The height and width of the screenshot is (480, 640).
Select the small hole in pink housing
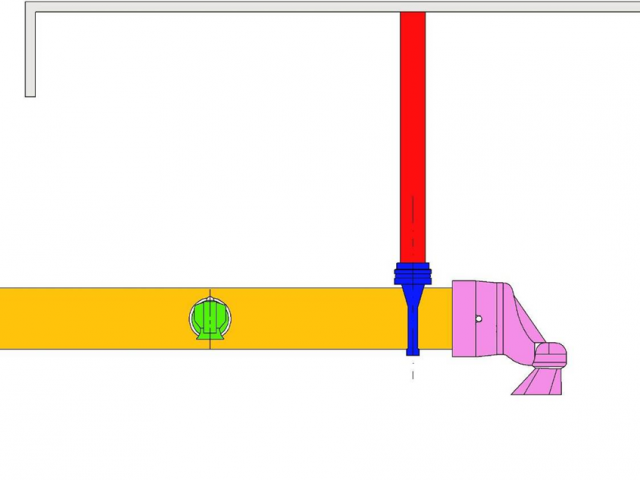[479, 320]
